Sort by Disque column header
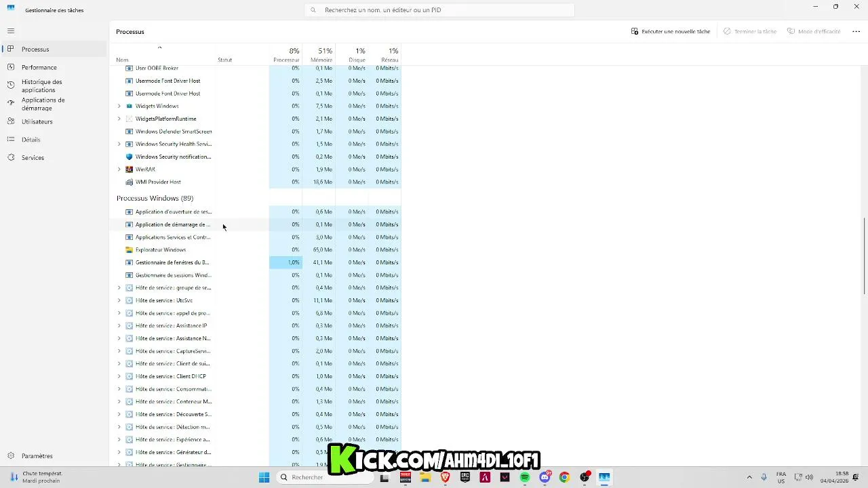868x488 pixels. coord(351,54)
